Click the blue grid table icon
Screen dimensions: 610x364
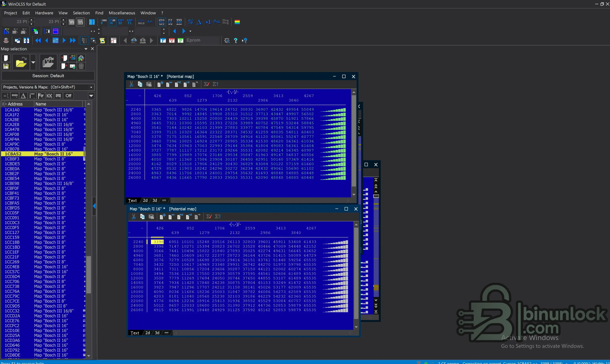(x=56, y=41)
